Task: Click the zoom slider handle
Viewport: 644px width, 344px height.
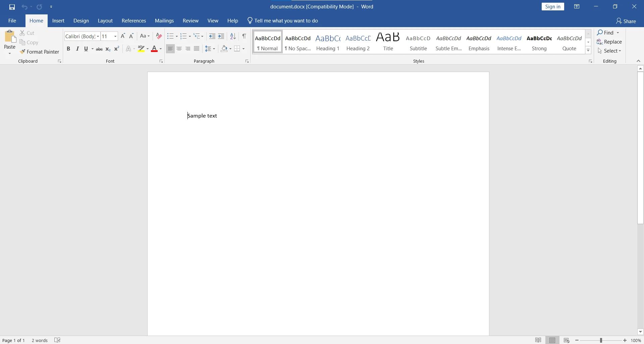Action: (x=601, y=340)
